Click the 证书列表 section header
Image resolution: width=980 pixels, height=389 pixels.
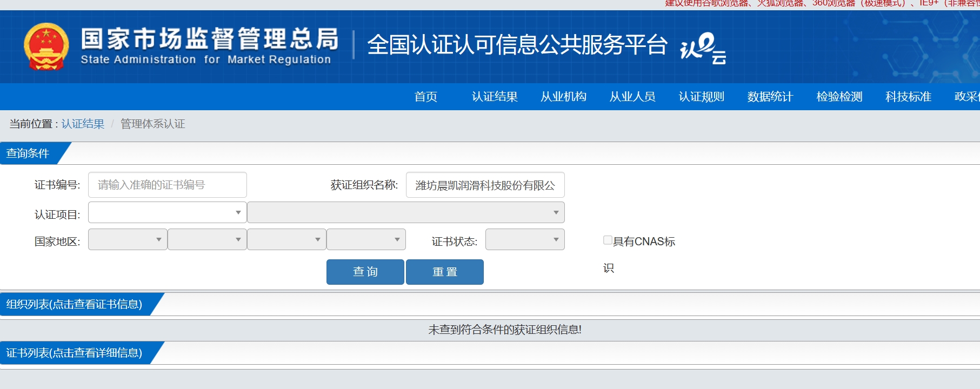(75, 353)
